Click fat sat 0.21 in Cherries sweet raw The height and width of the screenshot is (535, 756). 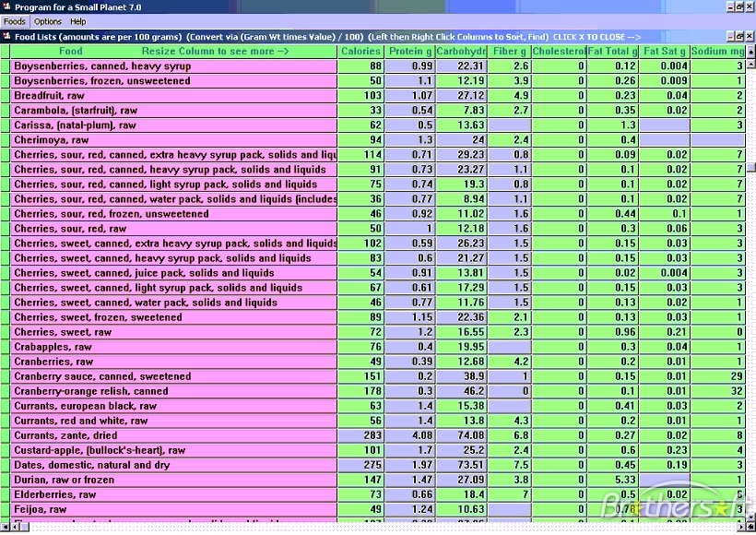[665, 332]
